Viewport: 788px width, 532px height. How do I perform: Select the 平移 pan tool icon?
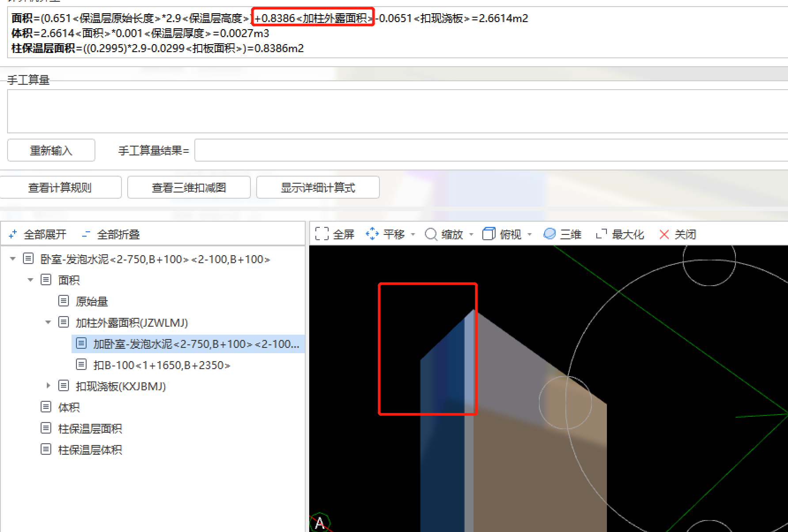tap(372, 234)
